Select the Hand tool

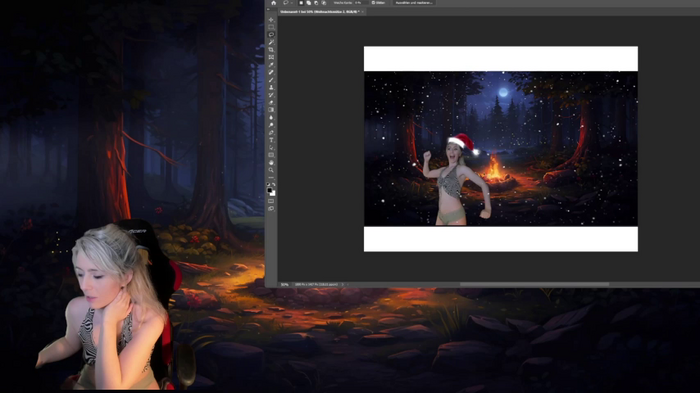[x=271, y=163]
